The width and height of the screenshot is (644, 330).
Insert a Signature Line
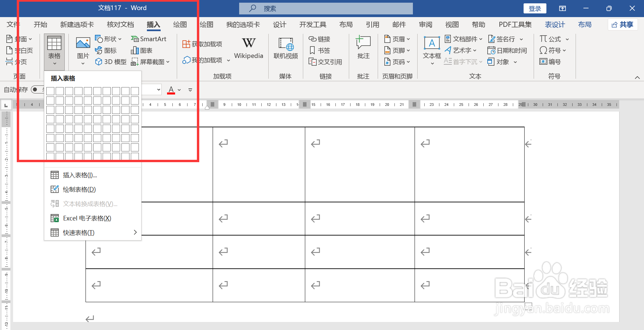coord(505,39)
